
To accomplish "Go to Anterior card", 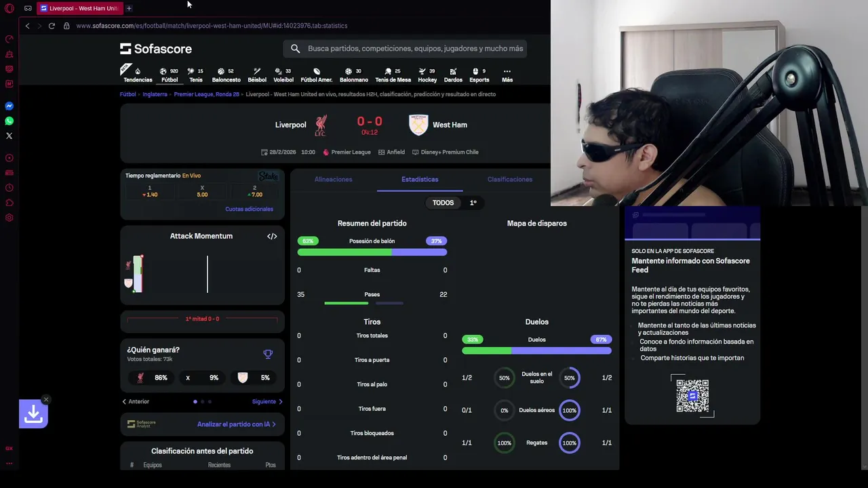I will point(136,402).
